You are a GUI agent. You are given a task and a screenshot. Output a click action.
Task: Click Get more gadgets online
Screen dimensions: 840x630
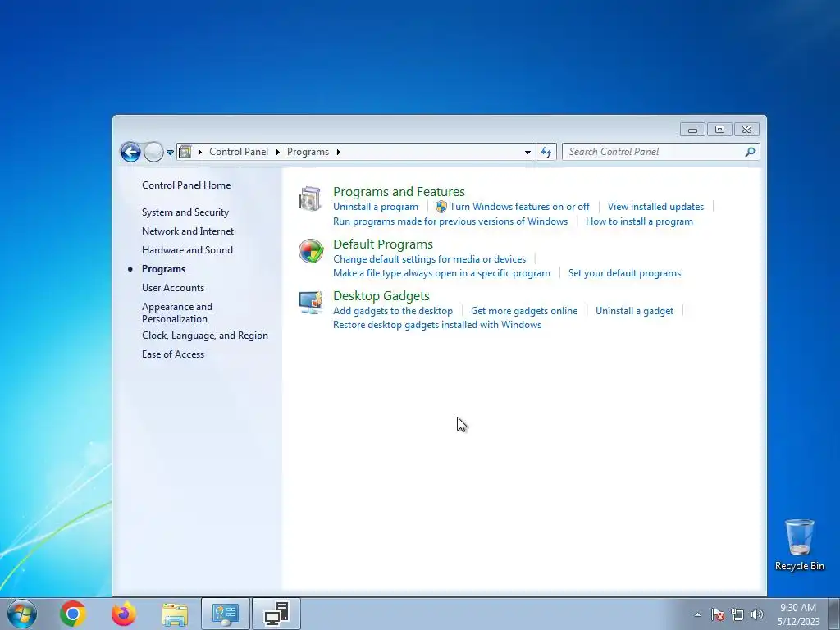tap(524, 311)
